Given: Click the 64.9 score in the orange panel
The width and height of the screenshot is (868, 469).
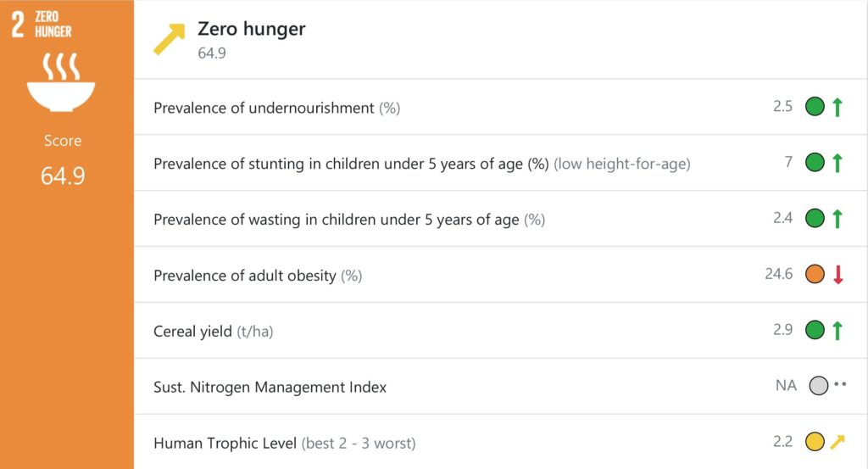Looking at the screenshot, I should (x=63, y=176).
